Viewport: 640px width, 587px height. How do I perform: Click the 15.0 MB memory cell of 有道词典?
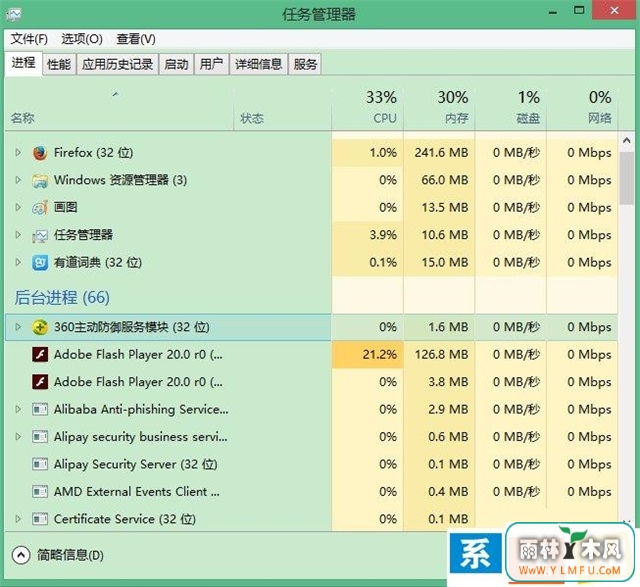439,262
